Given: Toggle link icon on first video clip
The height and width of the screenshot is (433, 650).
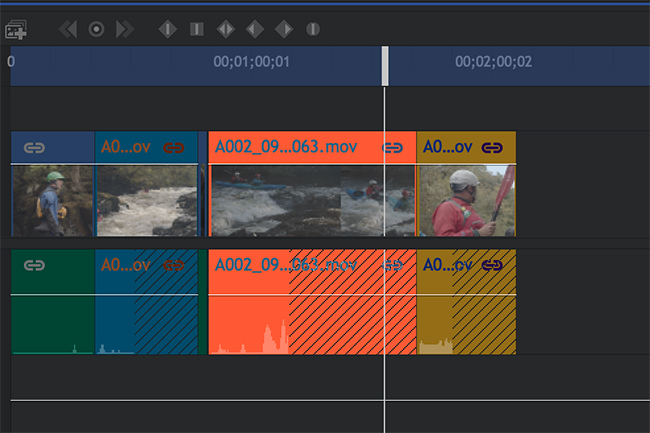Looking at the screenshot, I should click(x=34, y=148).
